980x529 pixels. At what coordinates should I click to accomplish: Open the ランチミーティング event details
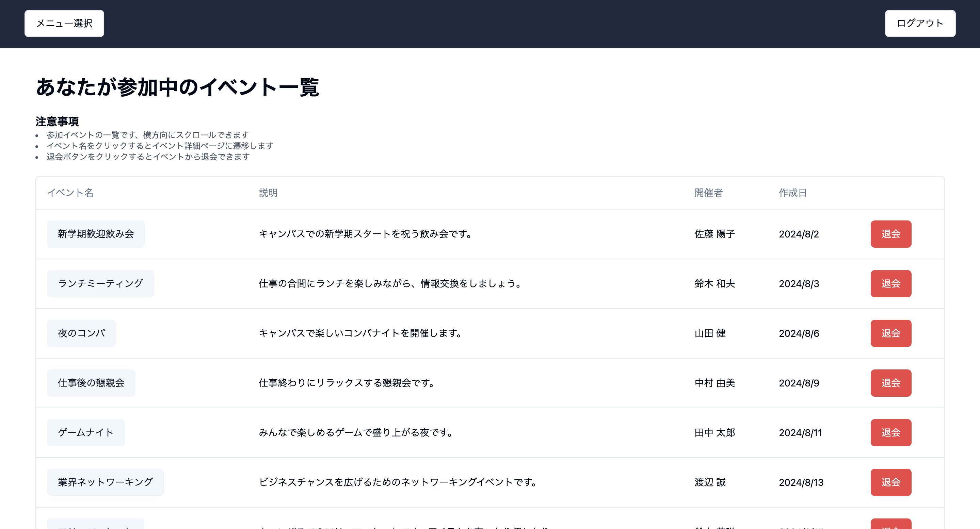pos(100,283)
